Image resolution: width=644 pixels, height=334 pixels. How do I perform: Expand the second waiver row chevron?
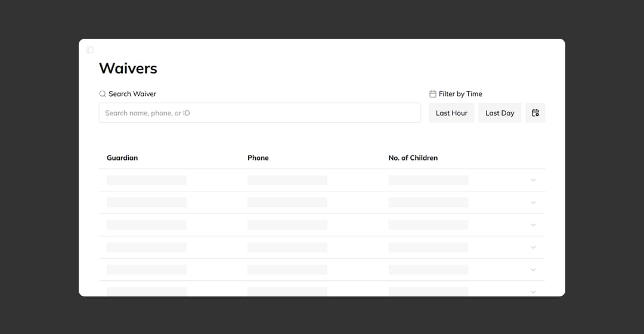533,203
